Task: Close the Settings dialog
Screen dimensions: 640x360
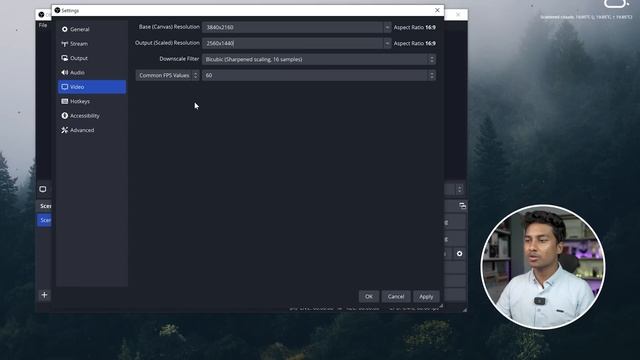Action: (437, 10)
